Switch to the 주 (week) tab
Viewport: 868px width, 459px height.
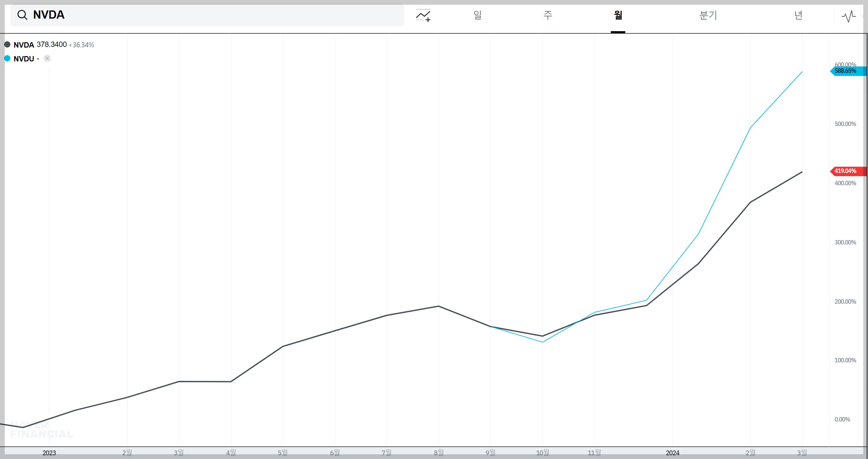tap(547, 15)
